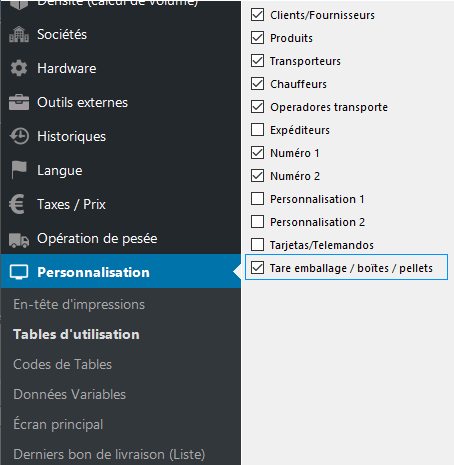Click the Personnalisation monitor icon

click(19, 272)
